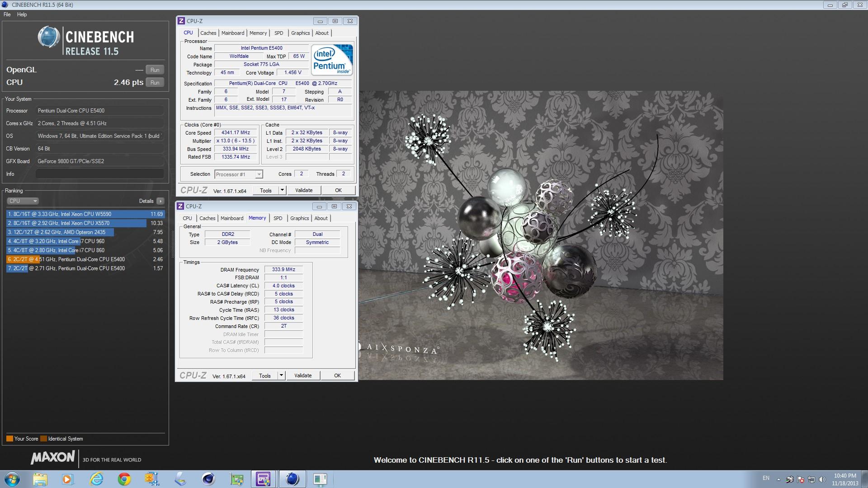The width and height of the screenshot is (868, 488).
Task: Click the Intel Pentium inside logo
Action: click(x=332, y=60)
